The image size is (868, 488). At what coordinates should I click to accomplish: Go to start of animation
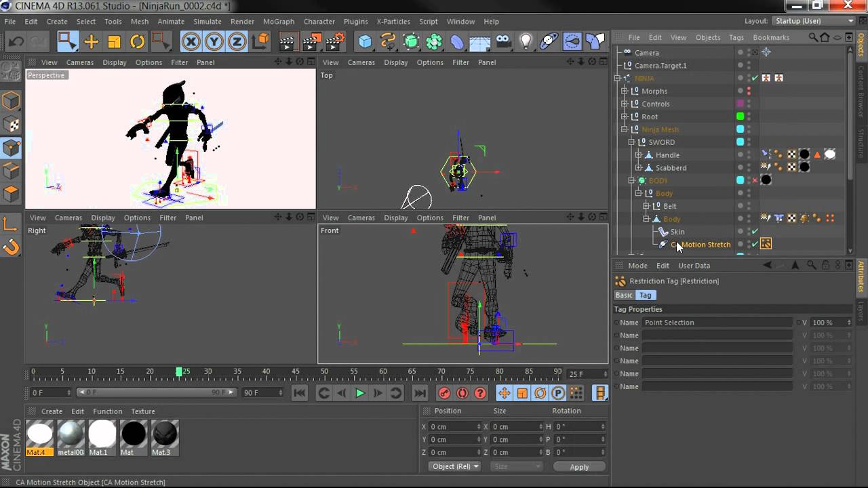[299, 392]
